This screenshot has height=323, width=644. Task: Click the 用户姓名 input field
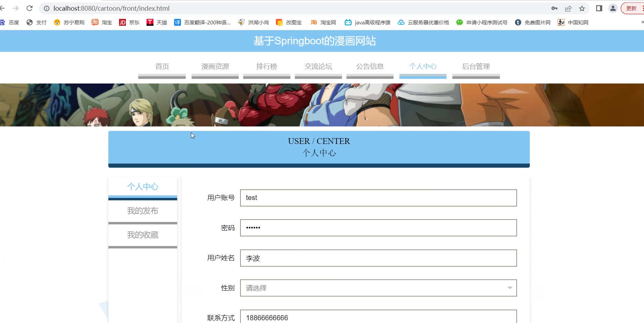pos(378,258)
